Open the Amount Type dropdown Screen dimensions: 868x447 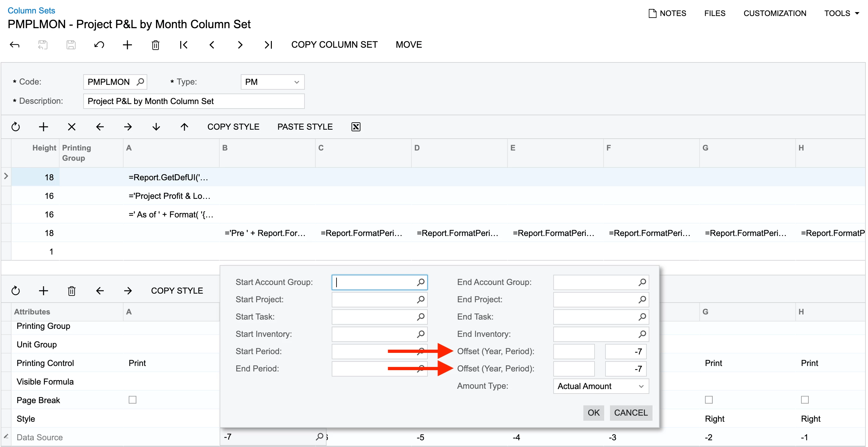point(601,386)
